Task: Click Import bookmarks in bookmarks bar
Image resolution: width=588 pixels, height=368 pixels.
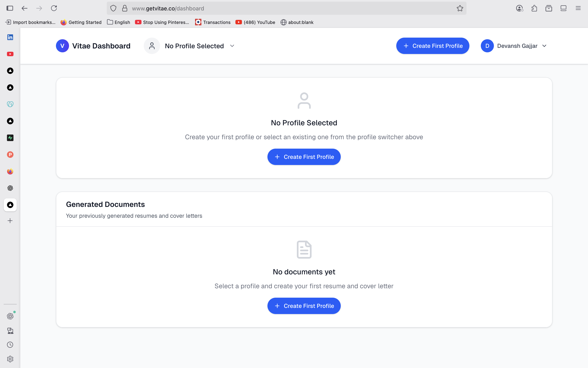Action: (30, 22)
